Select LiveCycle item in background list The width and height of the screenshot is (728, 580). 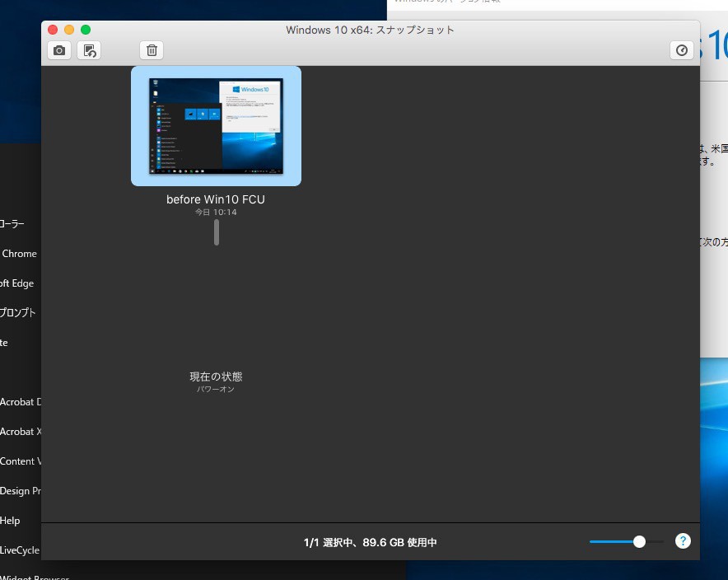tap(20, 550)
